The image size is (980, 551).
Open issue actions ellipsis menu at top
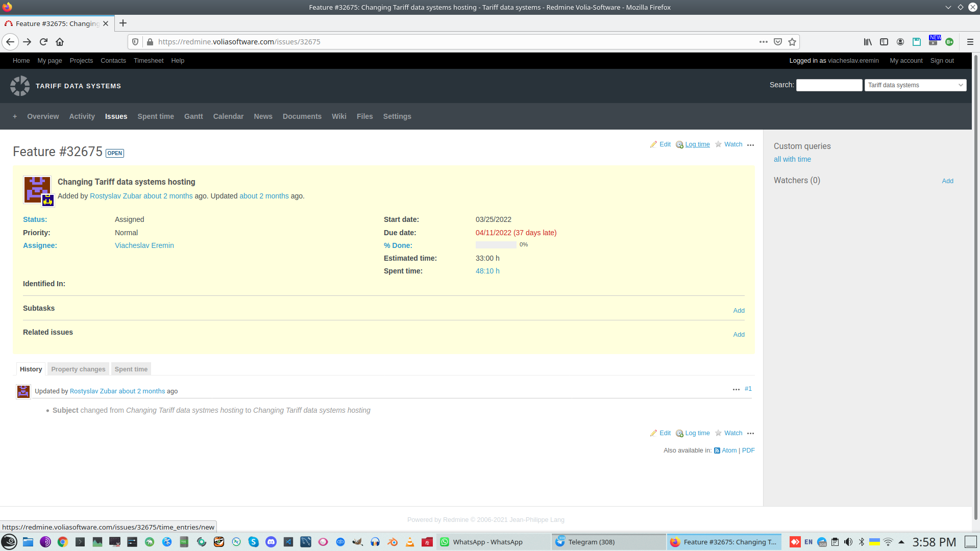click(x=750, y=145)
